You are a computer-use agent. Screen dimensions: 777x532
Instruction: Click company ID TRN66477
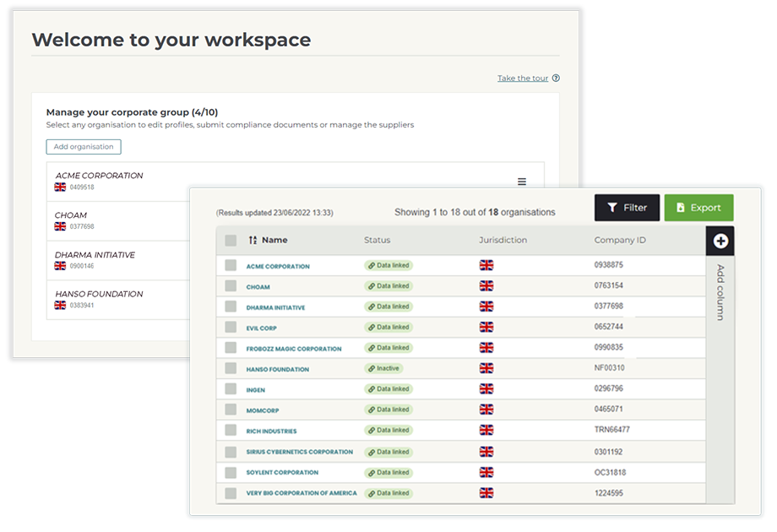[x=612, y=430]
